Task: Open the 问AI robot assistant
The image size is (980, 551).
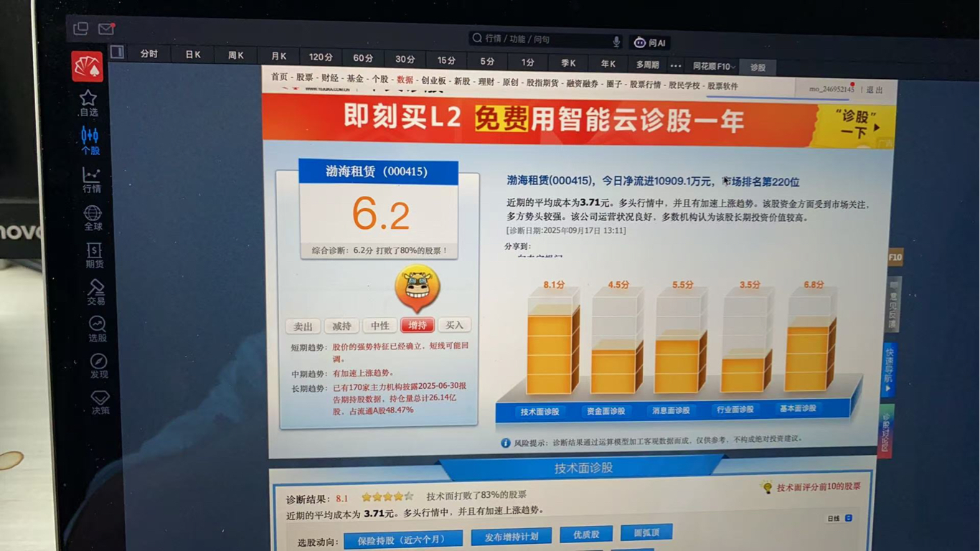Action: pos(649,43)
